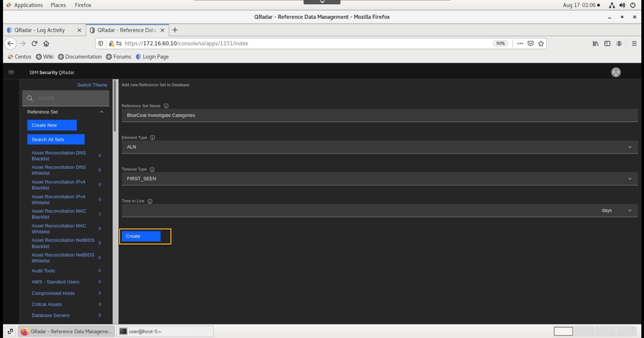Click the 90% zoom level indicator
Image resolution: width=644 pixels, height=338 pixels.
[x=500, y=44]
